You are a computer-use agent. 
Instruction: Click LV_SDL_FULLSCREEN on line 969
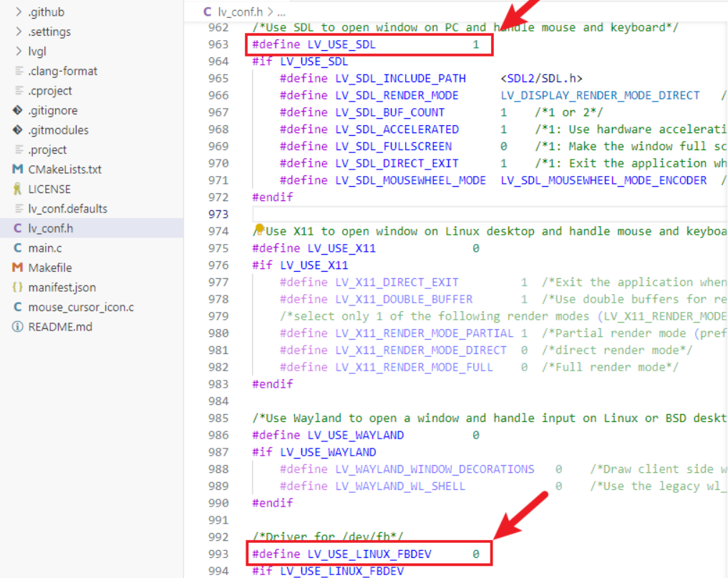click(393, 147)
